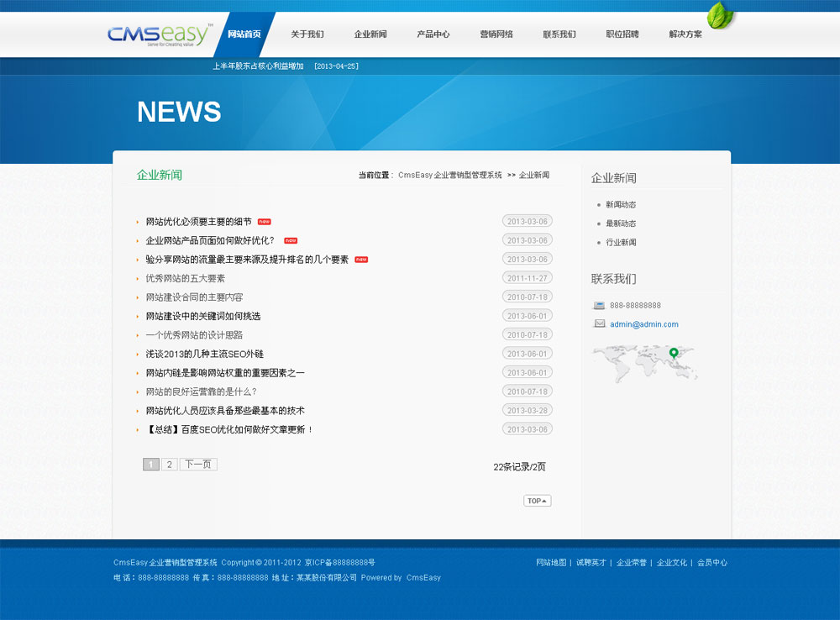Click the red new badge beside 网站优化必须要主要的细节
This screenshot has width=840, height=620.
pos(265,222)
